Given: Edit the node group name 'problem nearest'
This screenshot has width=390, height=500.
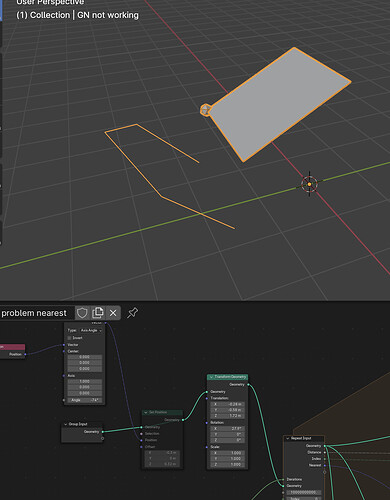Looking at the screenshot, I should (34, 313).
